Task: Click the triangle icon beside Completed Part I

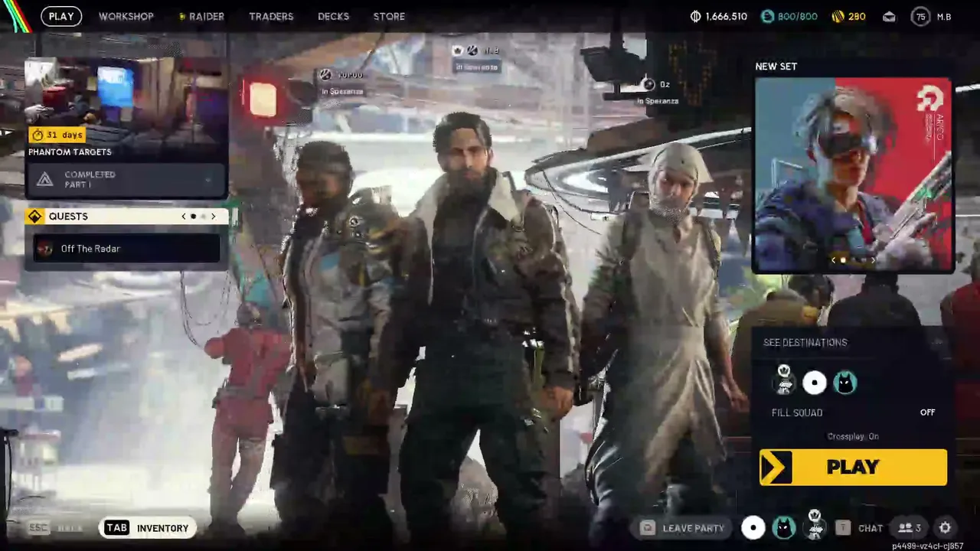Action: pos(45,179)
